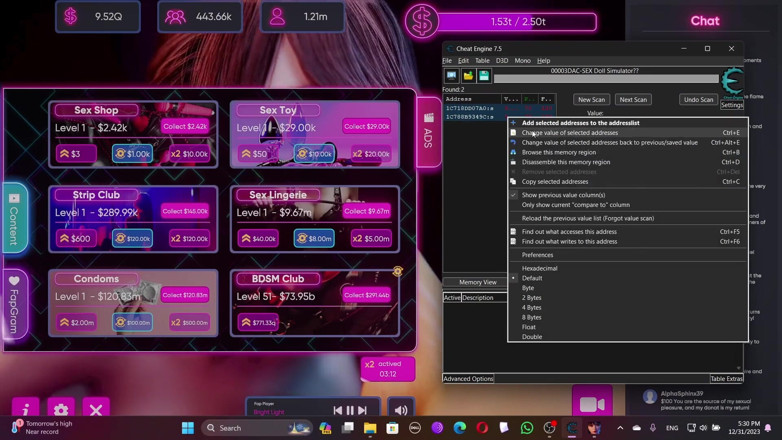Toggle Show previous value column(s)

pos(563,195)
